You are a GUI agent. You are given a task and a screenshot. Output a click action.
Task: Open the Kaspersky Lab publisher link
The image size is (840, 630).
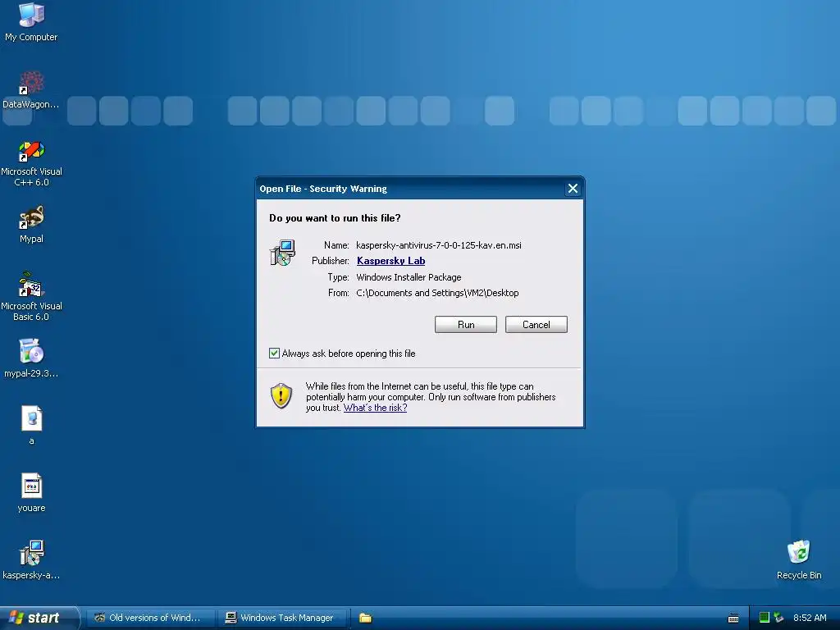[391, 261]
